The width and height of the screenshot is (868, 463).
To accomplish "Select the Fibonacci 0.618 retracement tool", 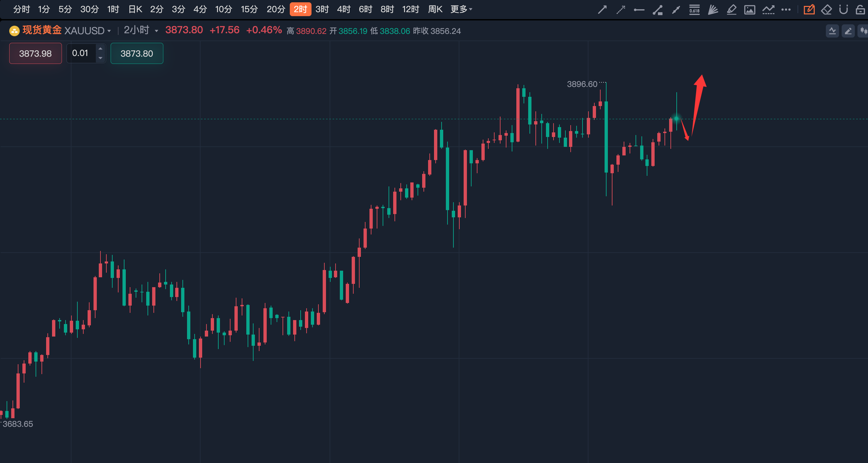I will click(694, 10).
